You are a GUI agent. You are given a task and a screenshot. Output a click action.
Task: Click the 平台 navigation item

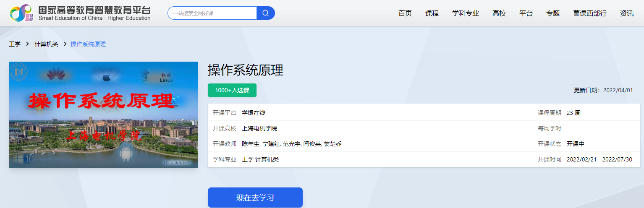(526, 13)
